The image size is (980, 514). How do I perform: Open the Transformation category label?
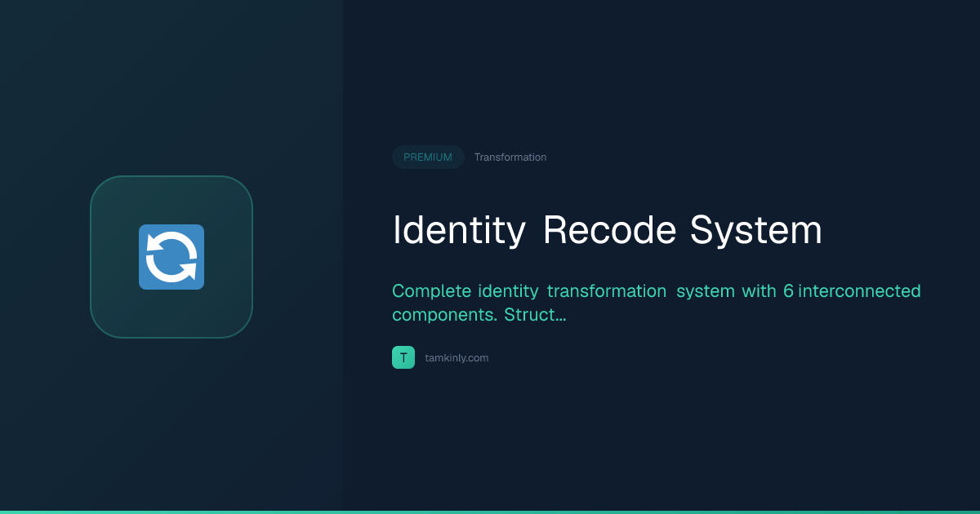[510, 157]
